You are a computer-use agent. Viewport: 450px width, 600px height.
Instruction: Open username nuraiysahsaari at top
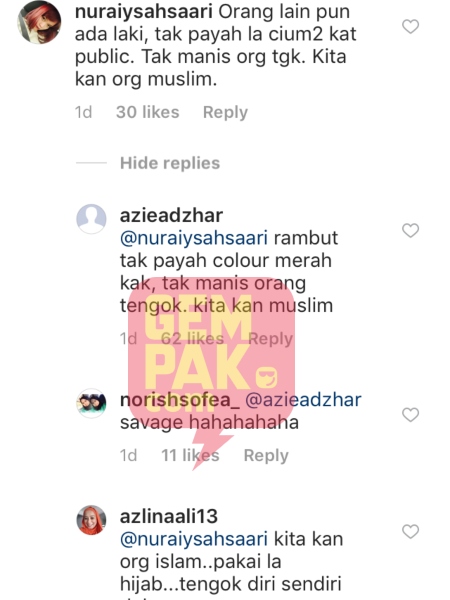click(x=143, y=12)
